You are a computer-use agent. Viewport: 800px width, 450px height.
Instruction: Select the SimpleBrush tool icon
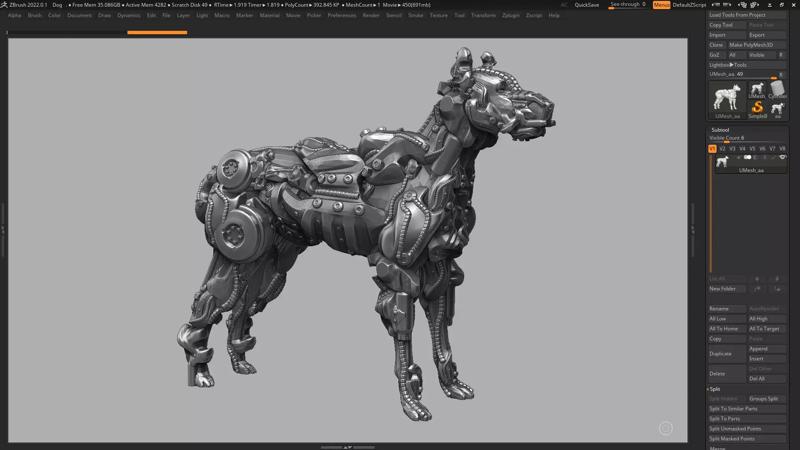[x=757, y=107]
